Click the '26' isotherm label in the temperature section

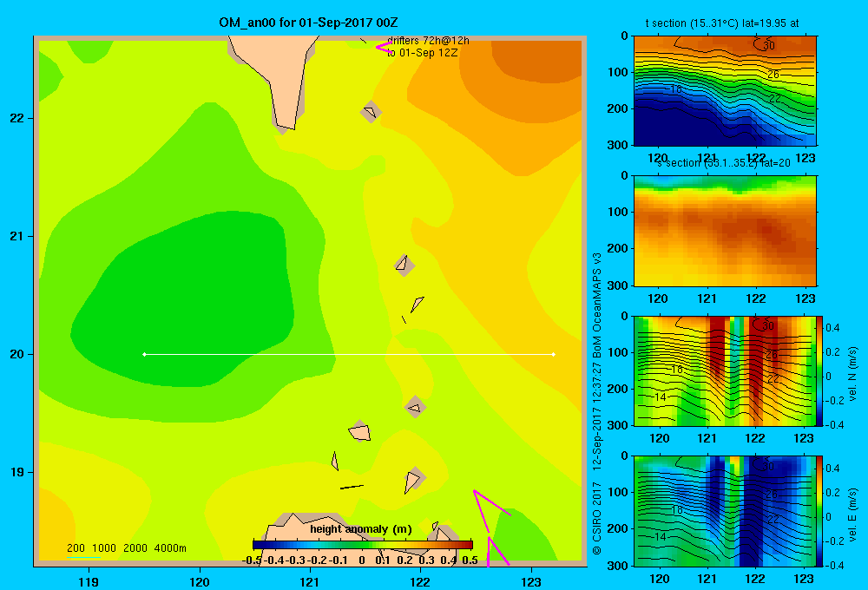(773, 74)
